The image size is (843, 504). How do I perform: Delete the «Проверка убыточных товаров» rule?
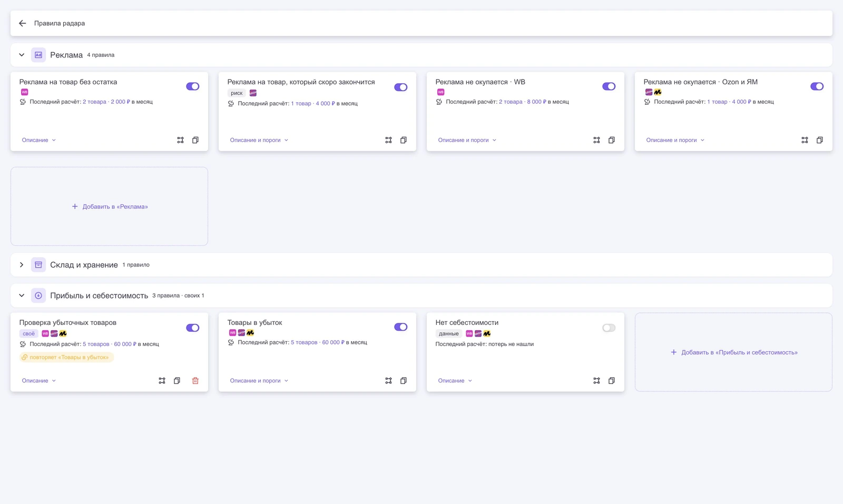pos(195,381)
